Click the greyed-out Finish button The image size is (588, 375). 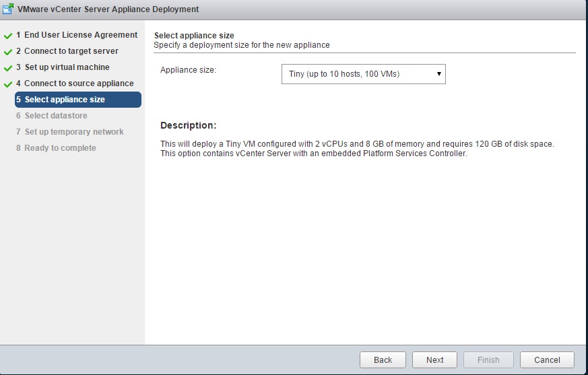(488, 360)
